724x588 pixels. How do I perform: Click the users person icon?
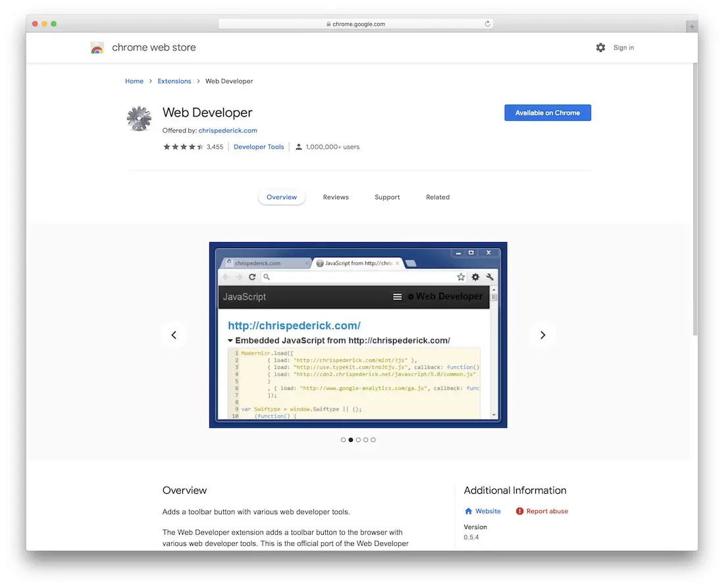[299, 147]
